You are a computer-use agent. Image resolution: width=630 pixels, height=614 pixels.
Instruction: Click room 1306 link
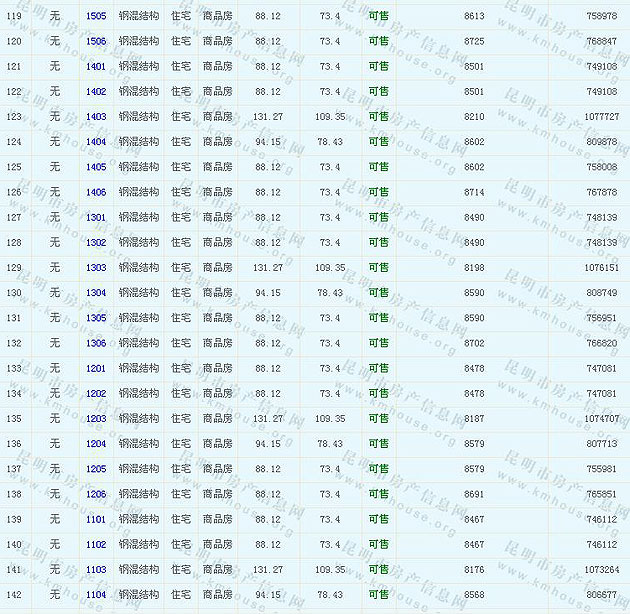pyautogui.click(x=96, y=343)
